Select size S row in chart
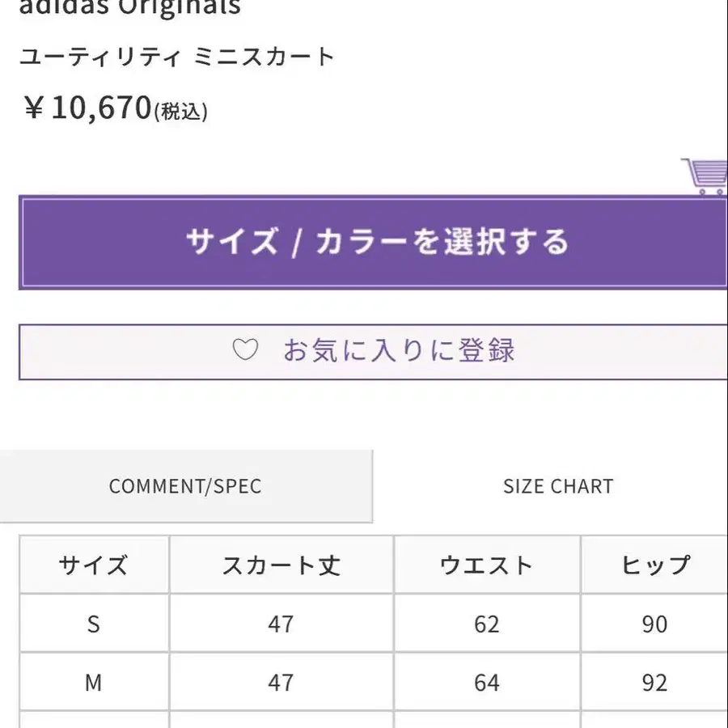 [x=93, y=624]
